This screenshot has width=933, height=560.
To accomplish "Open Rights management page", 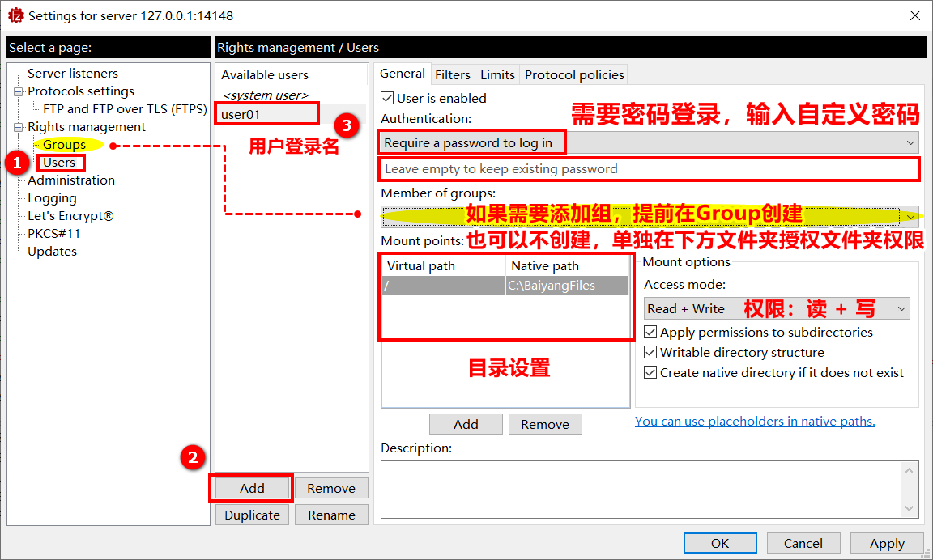I will [x=87, y=126].
